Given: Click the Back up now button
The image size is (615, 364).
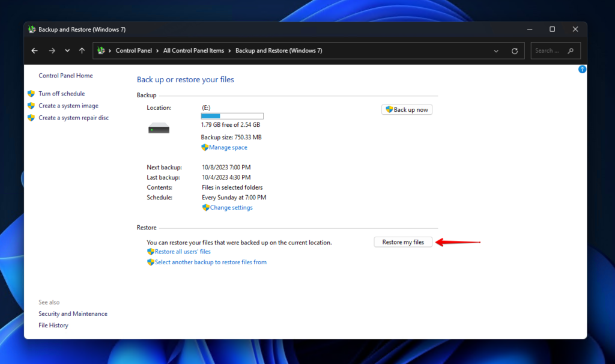Looking at the screenshot, I should (407, 109).
